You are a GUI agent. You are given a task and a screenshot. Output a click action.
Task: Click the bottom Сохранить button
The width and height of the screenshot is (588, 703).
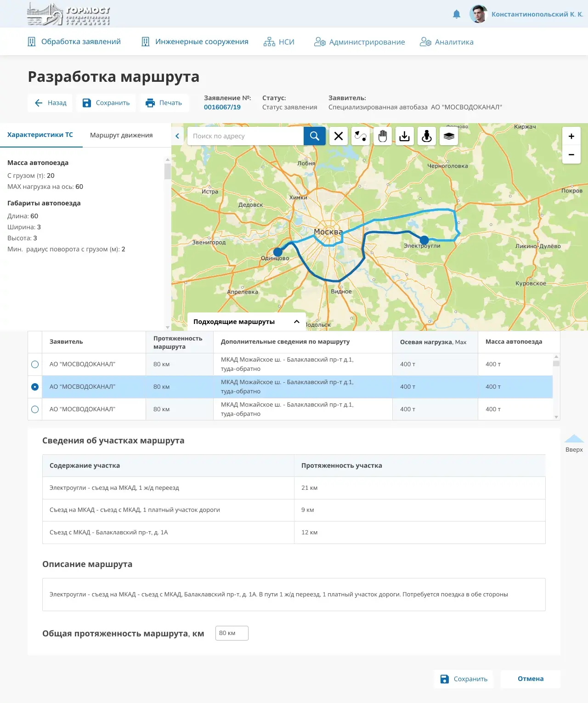(464, 679)
